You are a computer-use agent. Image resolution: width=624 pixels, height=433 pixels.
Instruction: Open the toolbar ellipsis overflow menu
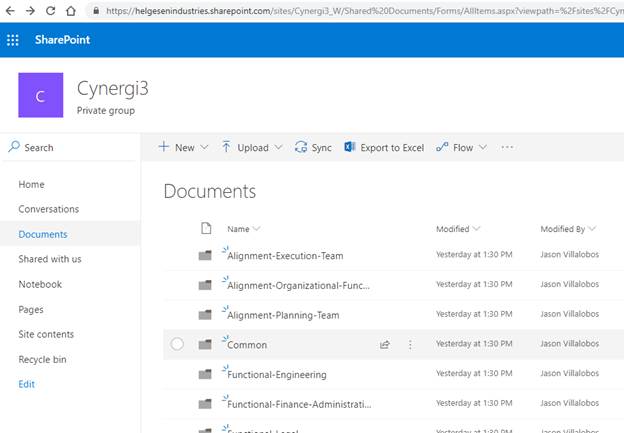click(x=507, y=147)
